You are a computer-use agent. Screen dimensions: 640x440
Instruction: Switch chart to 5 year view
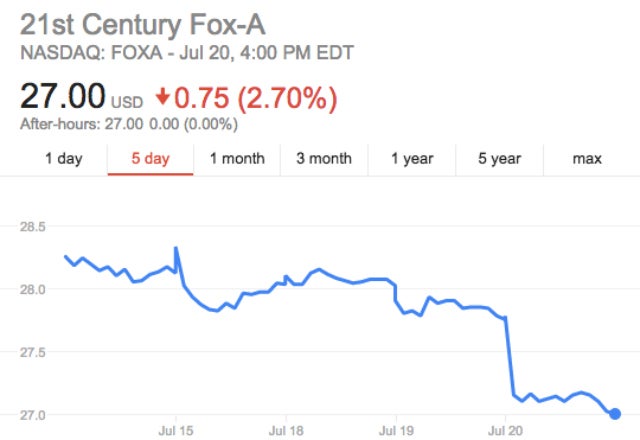(x=498, y=158)
